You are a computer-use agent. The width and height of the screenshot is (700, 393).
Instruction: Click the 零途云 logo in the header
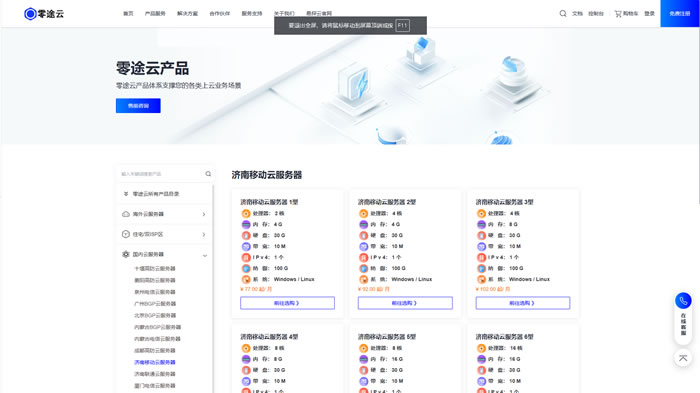[44, 14]
